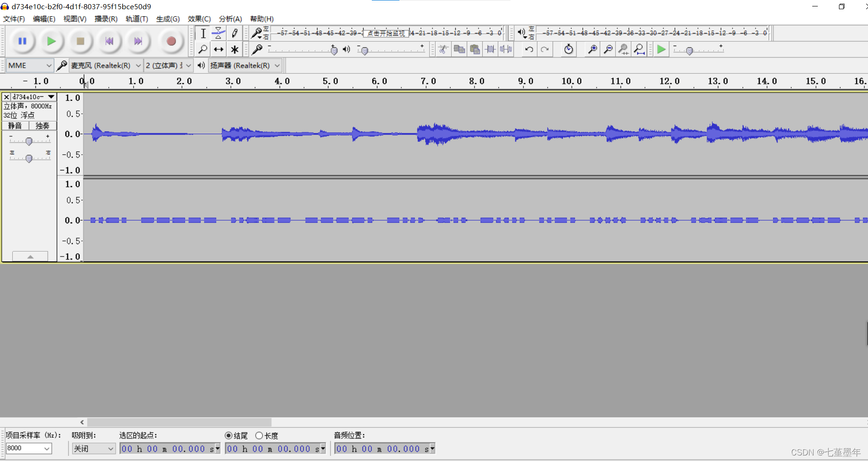Open the 视图(V) menu
The height and width of the screenshot is (461, 868).
[75, 19]
